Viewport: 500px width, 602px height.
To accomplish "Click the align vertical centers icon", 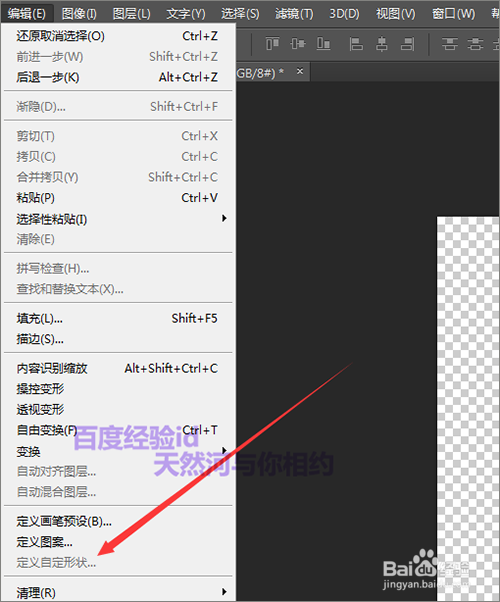I will (298, 43).
